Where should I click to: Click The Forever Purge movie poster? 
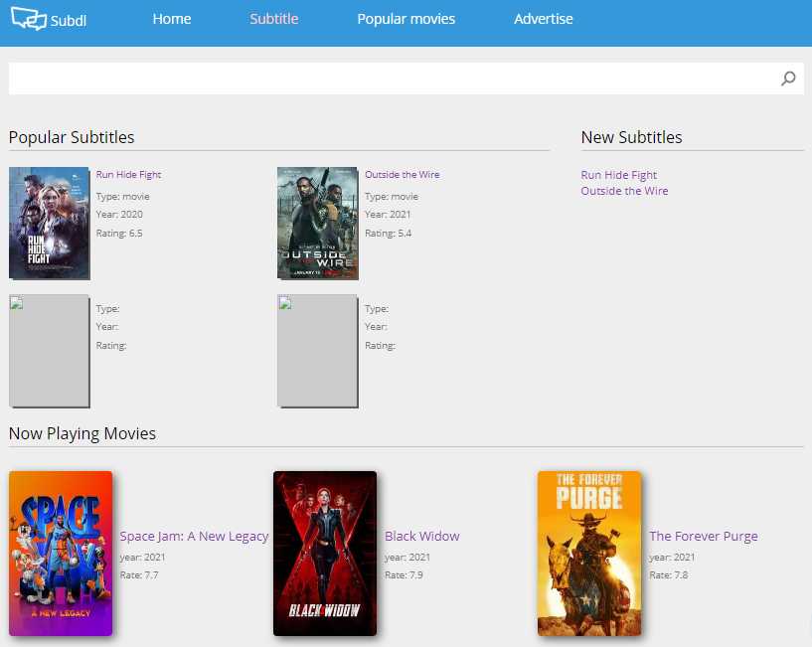pyautogui.click(x=589, y=554)
